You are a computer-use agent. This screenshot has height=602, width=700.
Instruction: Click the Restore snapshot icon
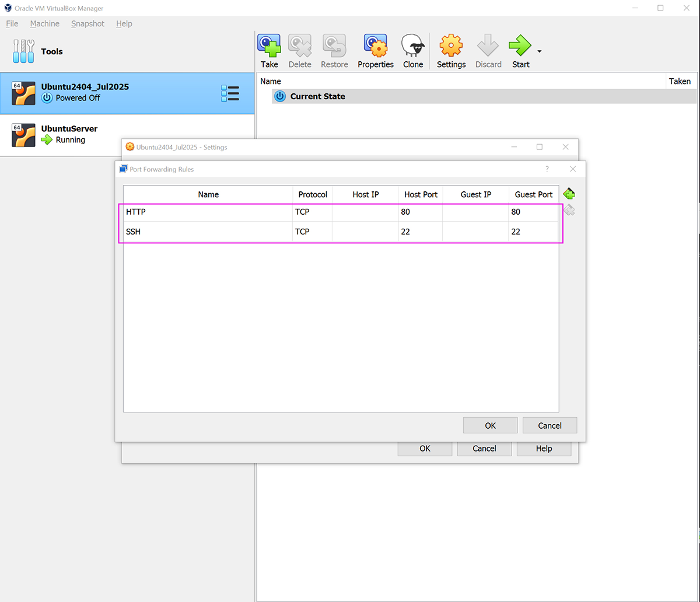click(334, 45)
